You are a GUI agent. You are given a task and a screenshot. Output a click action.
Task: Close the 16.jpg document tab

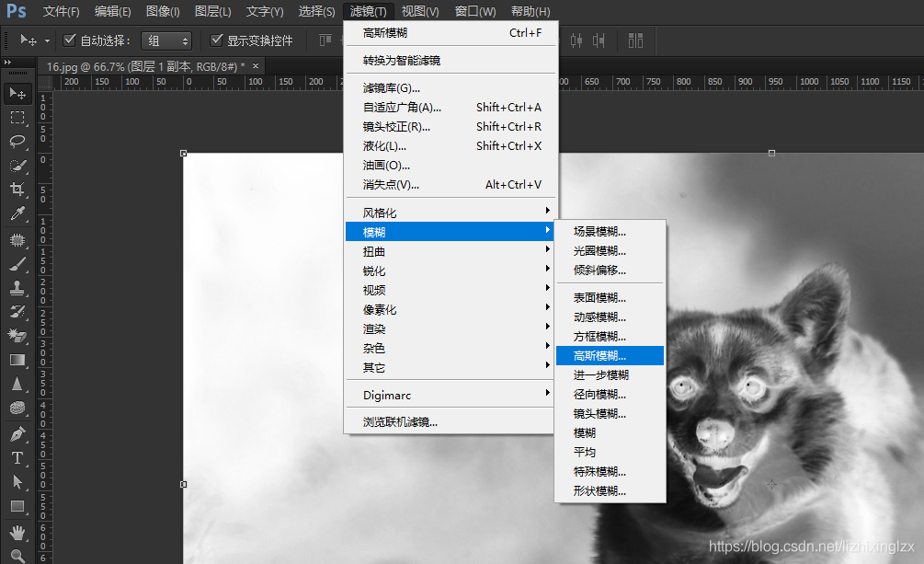pos(256,66)
